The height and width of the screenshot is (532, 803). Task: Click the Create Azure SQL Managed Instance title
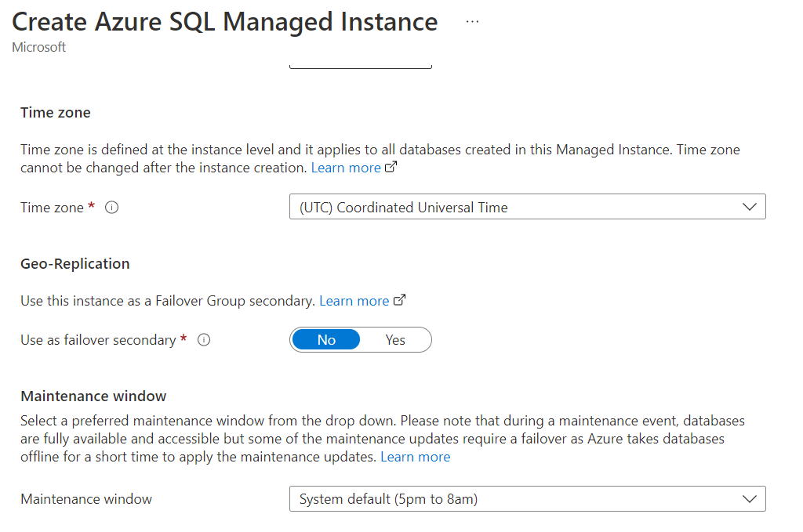(225, 22)
